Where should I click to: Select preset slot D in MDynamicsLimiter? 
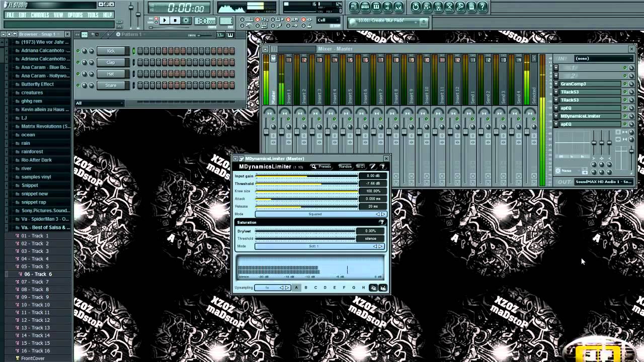tap(325, 288)
